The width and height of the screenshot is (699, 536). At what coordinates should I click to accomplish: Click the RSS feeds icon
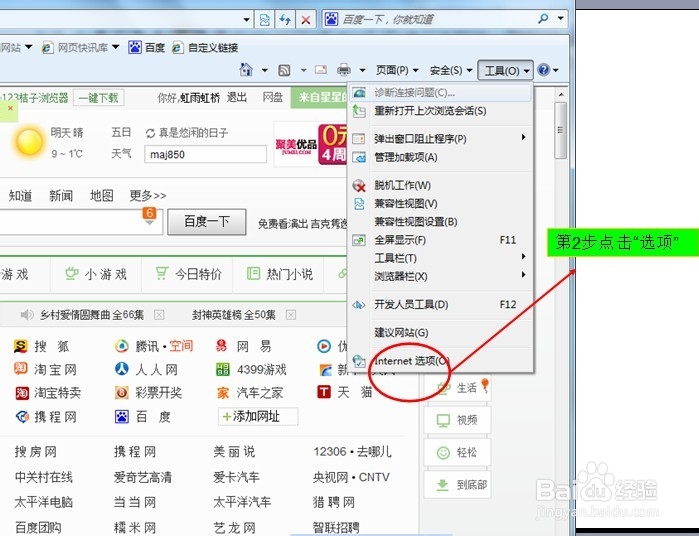tap(284, 70)
